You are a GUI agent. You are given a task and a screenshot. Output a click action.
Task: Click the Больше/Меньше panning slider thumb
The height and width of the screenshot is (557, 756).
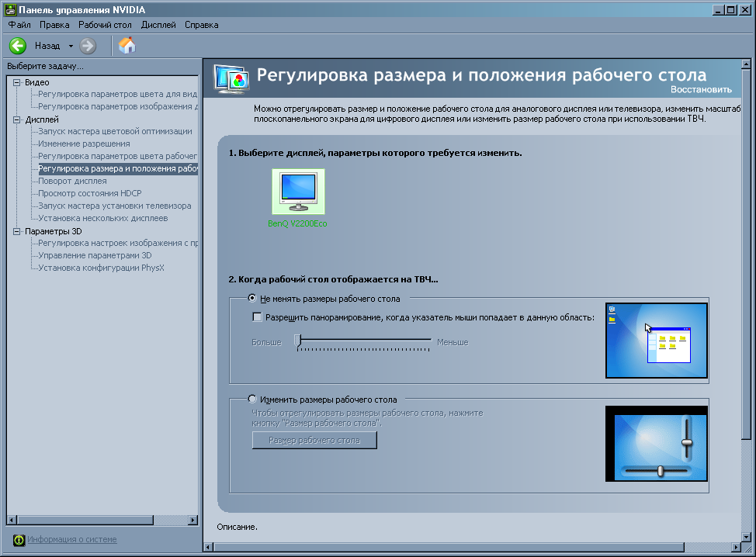(x=298, y=341)
